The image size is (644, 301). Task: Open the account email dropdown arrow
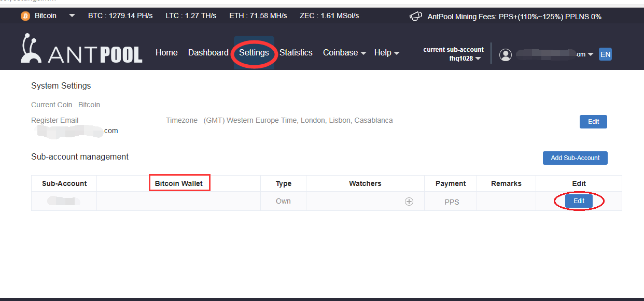[591, 54]
